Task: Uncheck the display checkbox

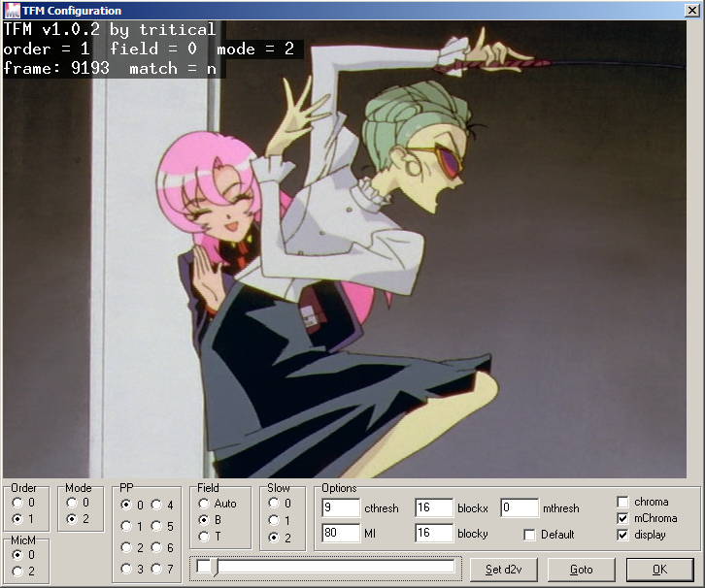Action: point(622,535)
